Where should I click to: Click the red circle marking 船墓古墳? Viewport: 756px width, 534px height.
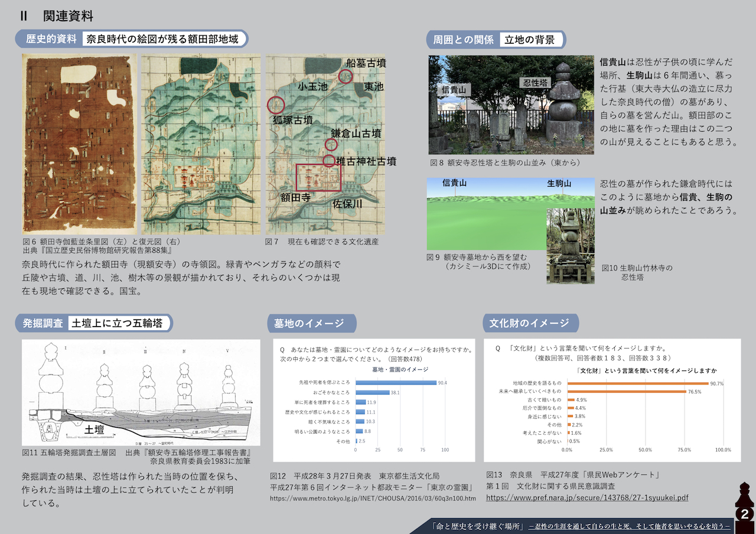(x=346, y=76)
